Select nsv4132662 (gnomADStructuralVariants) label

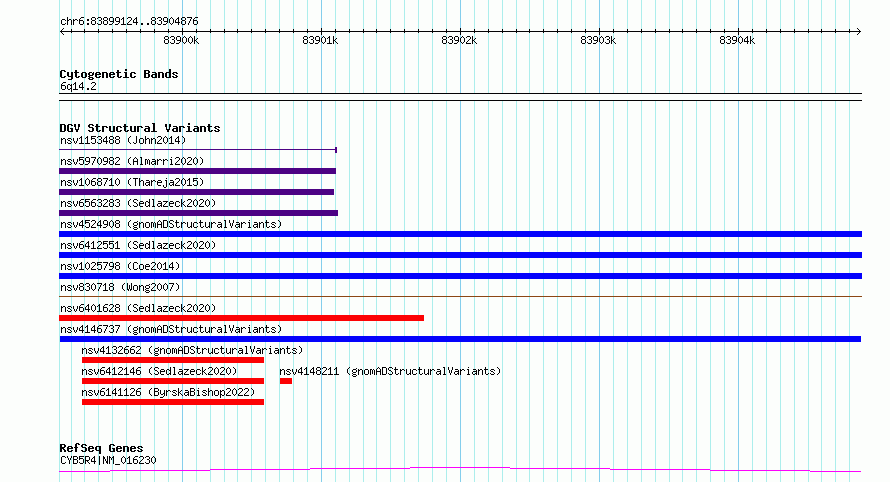[x=192, y=350]
